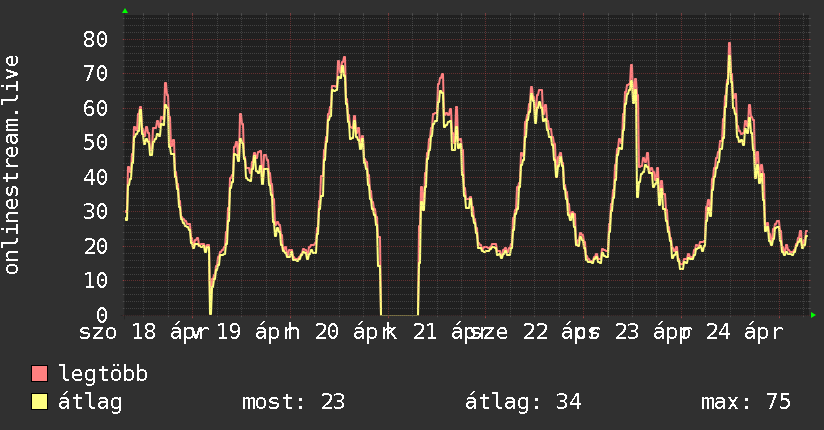Click the 60 label on the y-axis

pyautogui.click(x=95, y=108)
